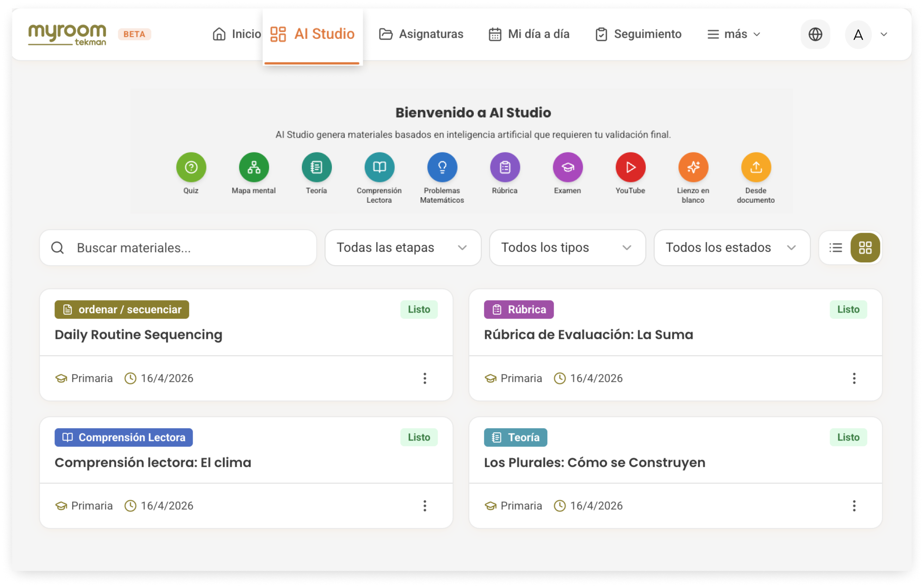Open Los Plurales card title
Image resolution: width=924 pixels, height=587 pixels.
594,462
